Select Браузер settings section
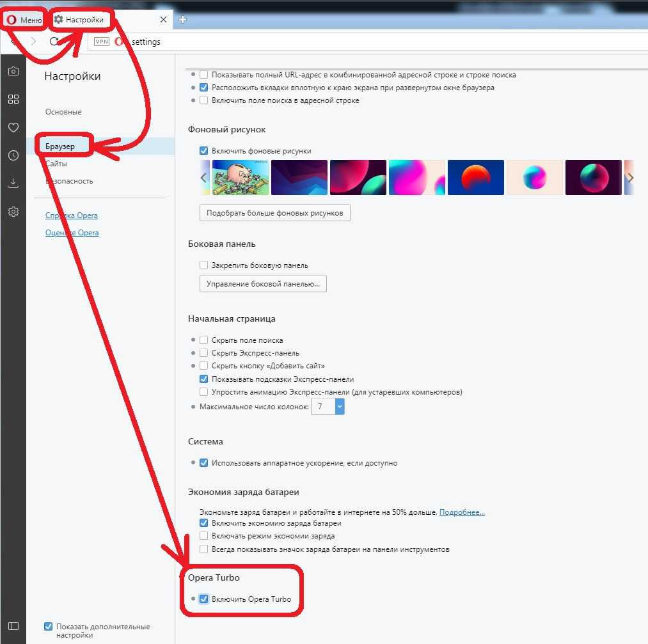 (60, 146)
